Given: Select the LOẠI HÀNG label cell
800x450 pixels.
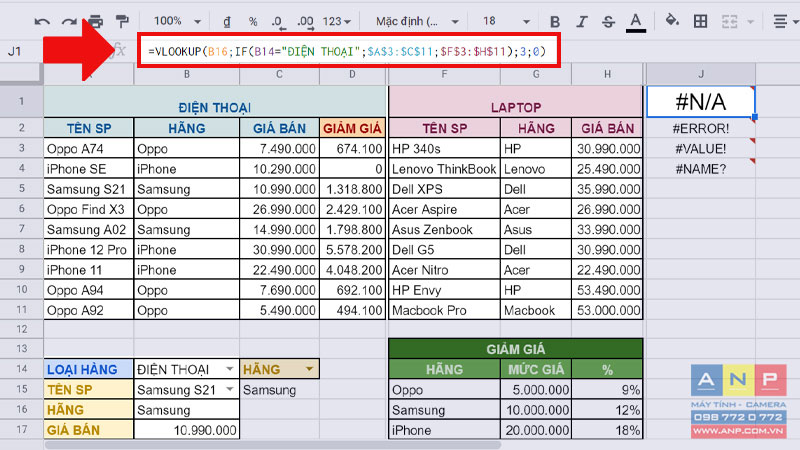Looking at the screenshot, I should click(89, 369).
